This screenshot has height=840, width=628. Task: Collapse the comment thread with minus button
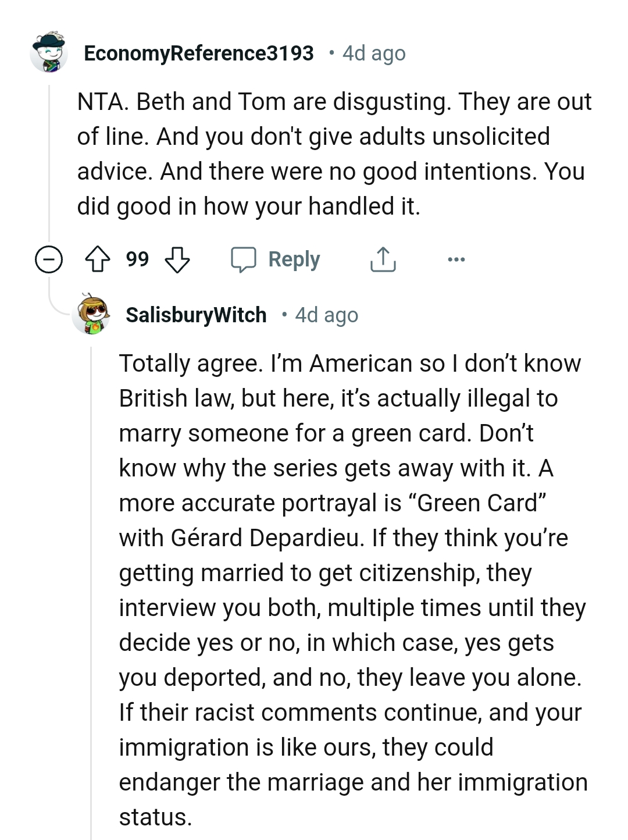(49, 259)
